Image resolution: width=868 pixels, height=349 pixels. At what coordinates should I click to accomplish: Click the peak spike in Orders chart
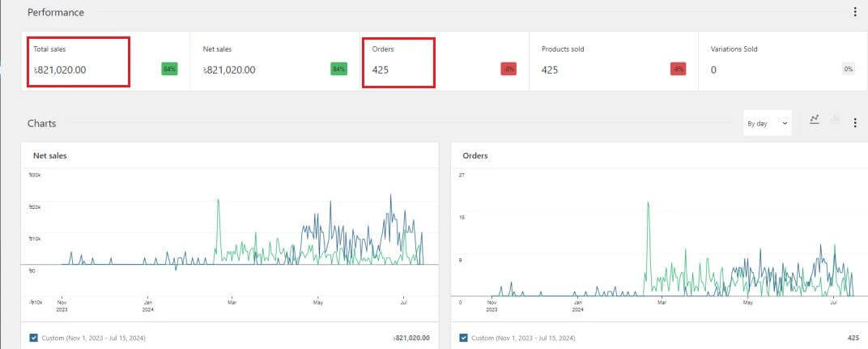click(648, 203)
